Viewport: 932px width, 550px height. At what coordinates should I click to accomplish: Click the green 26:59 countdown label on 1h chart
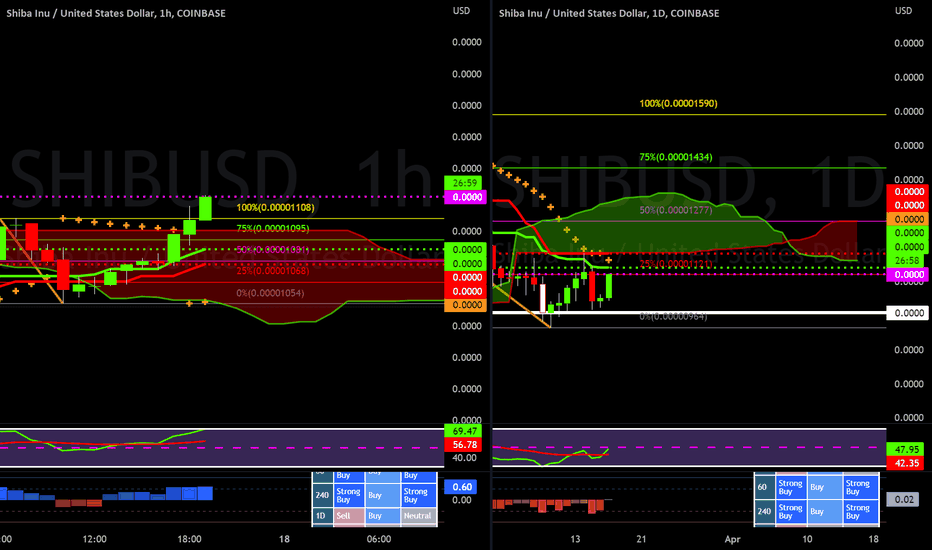click(x=465, y=183)
